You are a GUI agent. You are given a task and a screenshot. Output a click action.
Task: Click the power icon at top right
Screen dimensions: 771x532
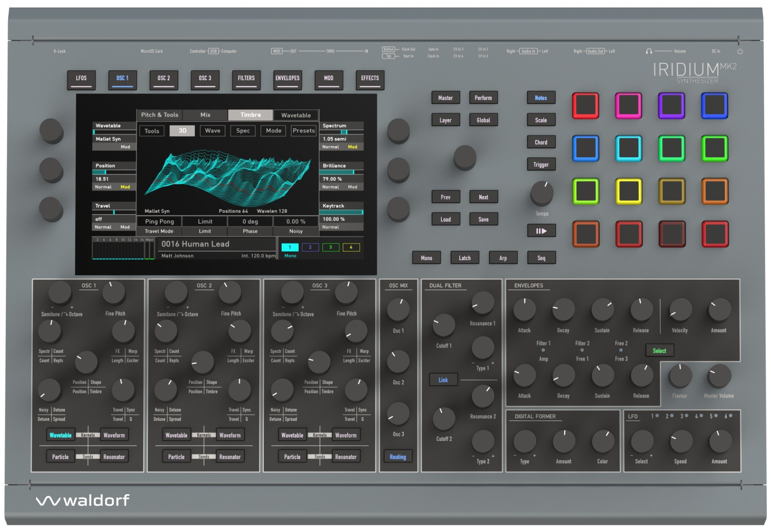[740, 52]
